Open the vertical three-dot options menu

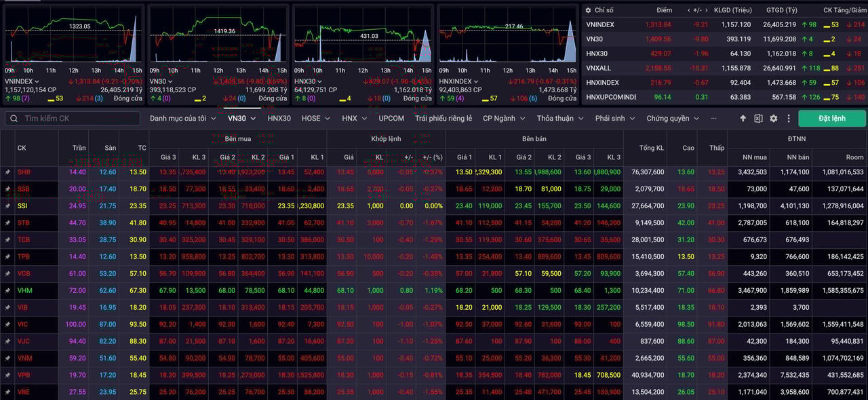click(789, 119)
